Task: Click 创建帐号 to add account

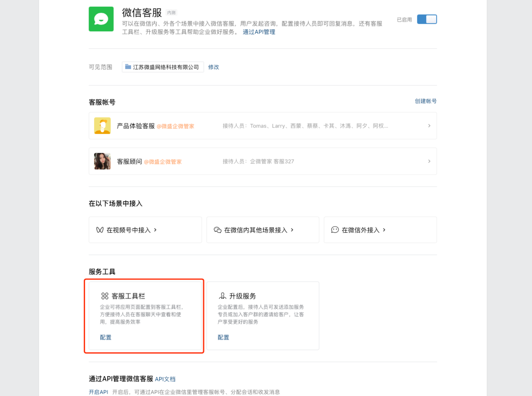Action: coord(426,101)
